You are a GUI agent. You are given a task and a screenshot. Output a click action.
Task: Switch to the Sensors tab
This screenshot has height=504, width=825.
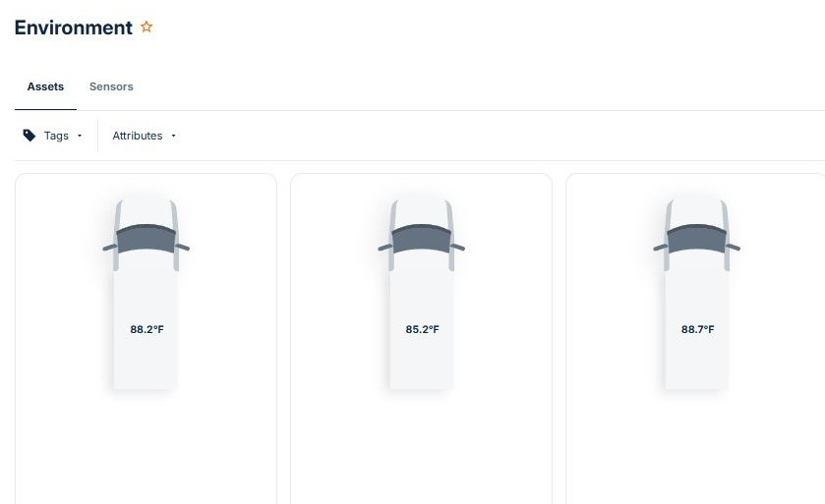(x=111, y=86)
